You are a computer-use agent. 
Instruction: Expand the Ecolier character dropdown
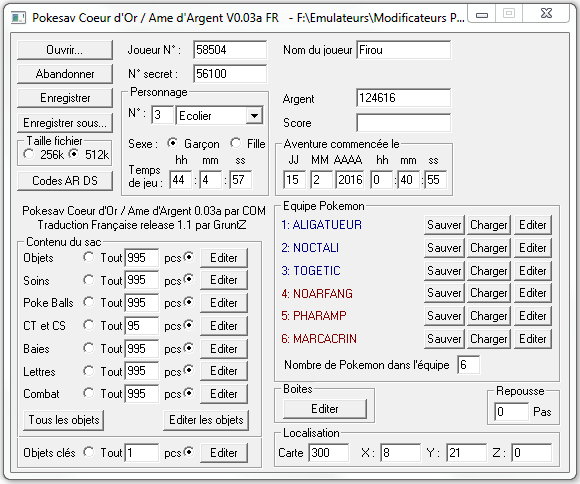[254, 116]
